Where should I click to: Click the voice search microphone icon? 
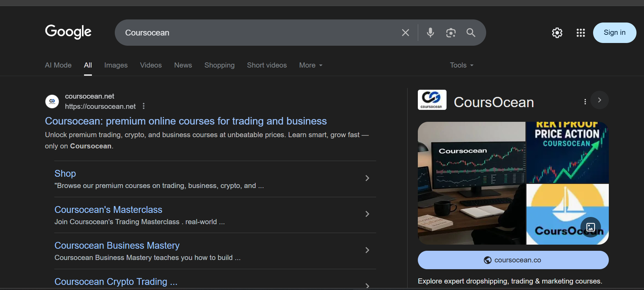(x=430, y=33)
